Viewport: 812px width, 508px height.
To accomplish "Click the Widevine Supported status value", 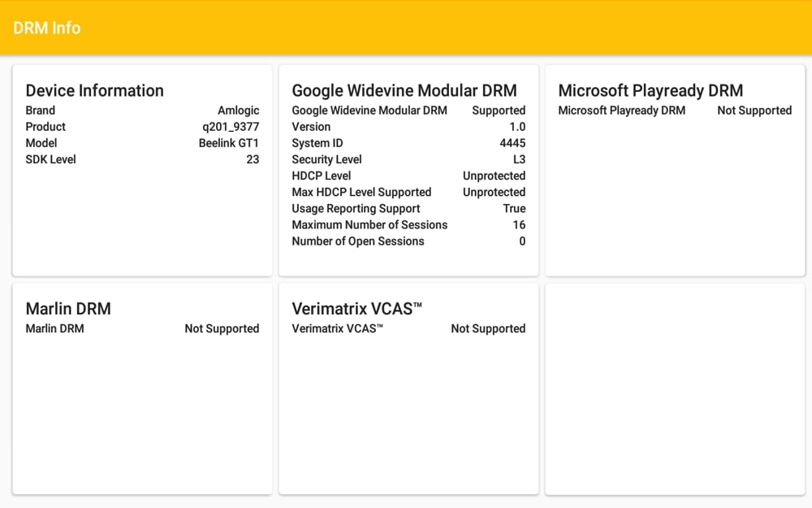I will pos(499,111).
